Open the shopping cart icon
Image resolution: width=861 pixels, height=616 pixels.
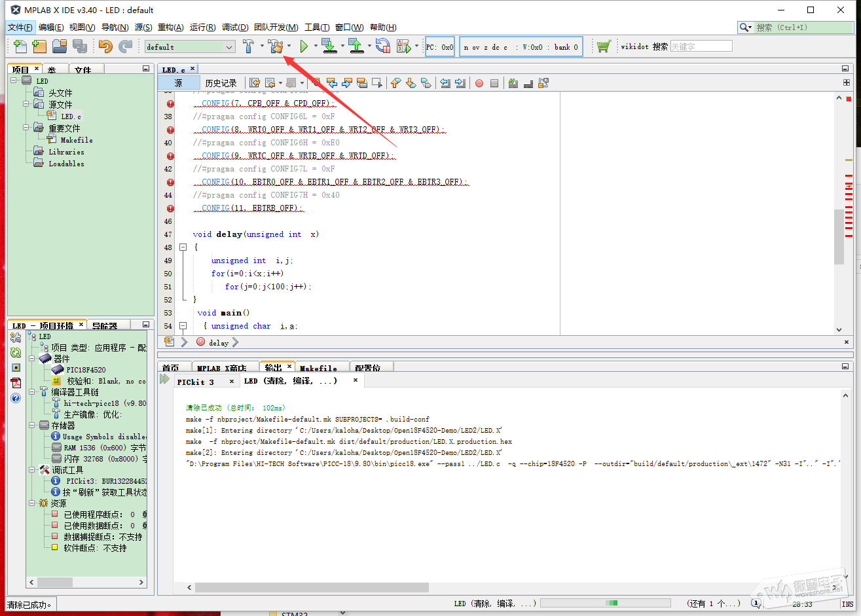tap(604, 46)
